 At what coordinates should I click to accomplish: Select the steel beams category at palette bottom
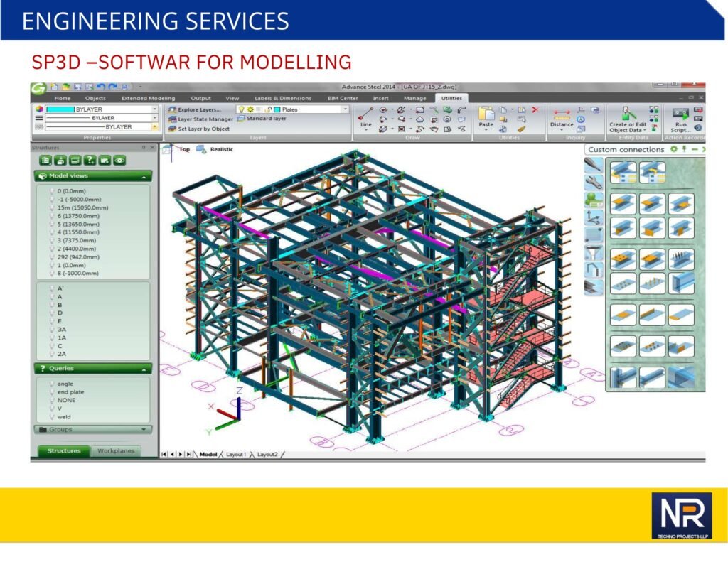pos(594,287)
